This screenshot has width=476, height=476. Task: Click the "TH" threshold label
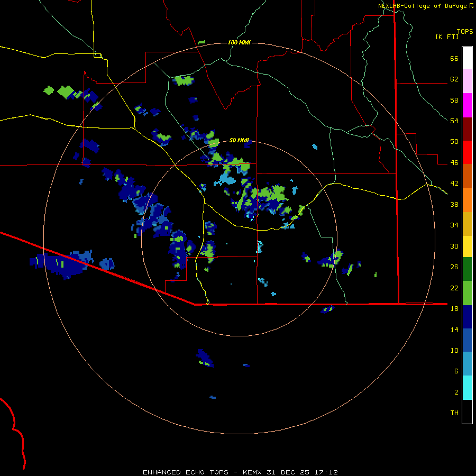pyautogui.click(x=454, y=413)
